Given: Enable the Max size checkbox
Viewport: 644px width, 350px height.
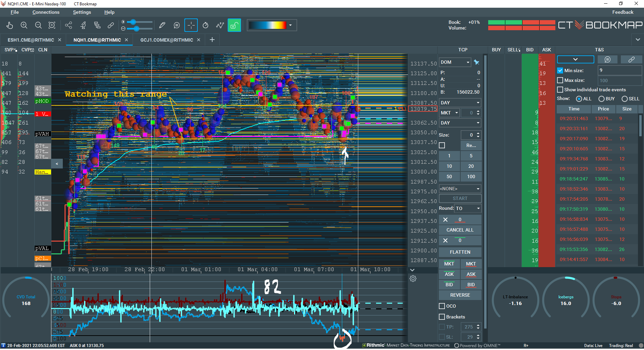Looking at the screenshot, I should pos(560,80).
